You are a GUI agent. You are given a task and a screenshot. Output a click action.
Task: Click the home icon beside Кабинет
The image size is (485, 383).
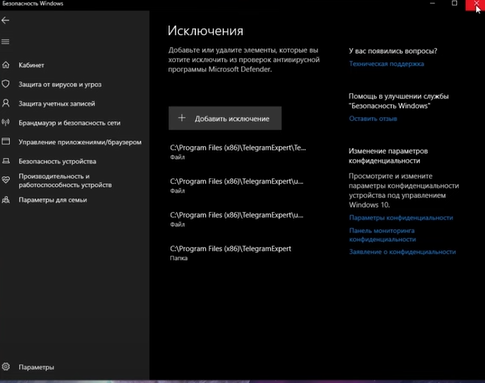tap(6, 65)
